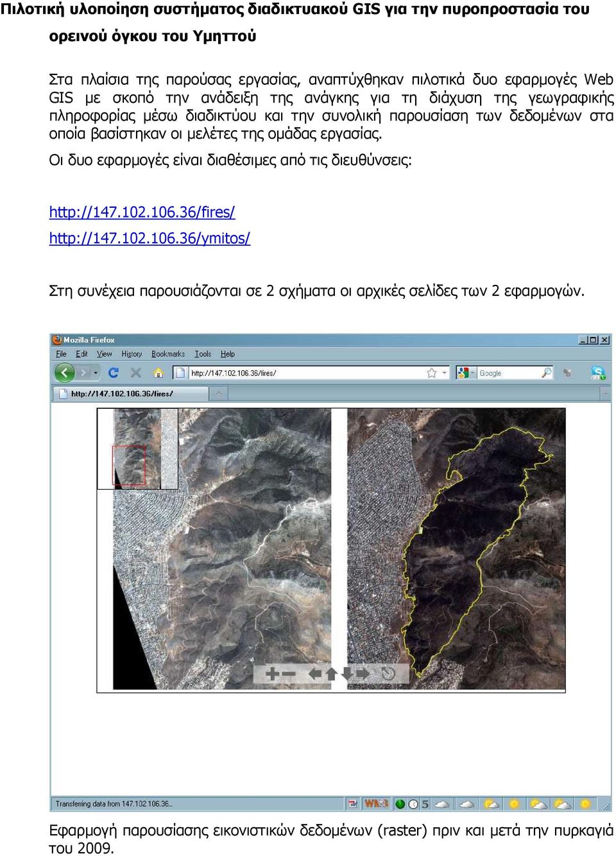The image size is (616, 856).
Task: Click the after-fire image with yellow outline
Action: coord(456,549)
